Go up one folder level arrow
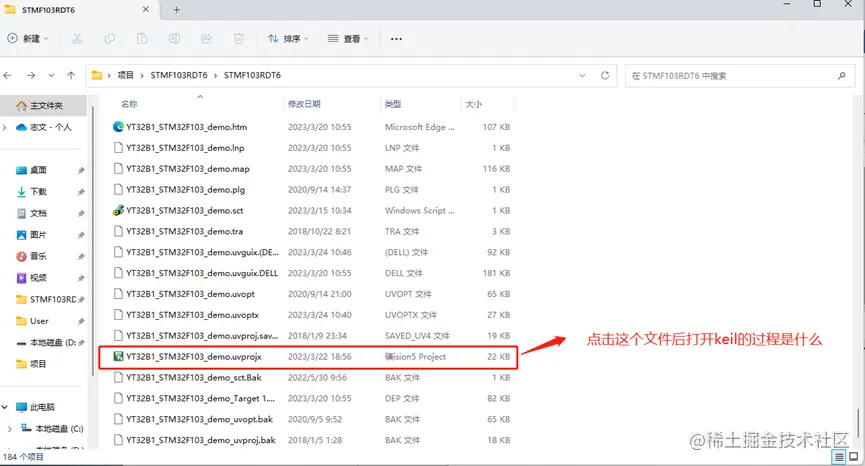Screen dimensions: 865x466 71,76
